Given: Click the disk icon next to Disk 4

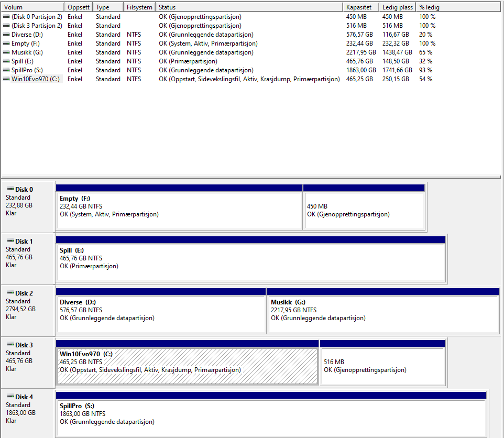Looking at the screenshot, I should (x=10, y=397).
